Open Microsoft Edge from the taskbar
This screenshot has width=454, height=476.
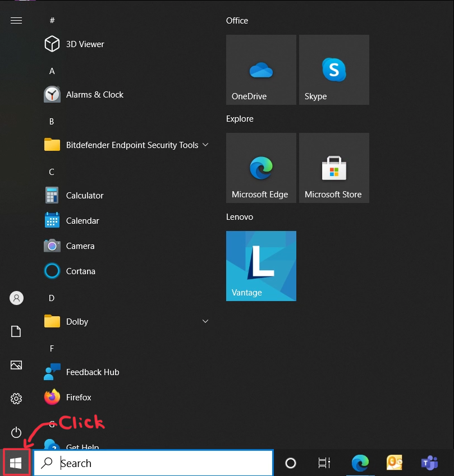coord(360,463)
